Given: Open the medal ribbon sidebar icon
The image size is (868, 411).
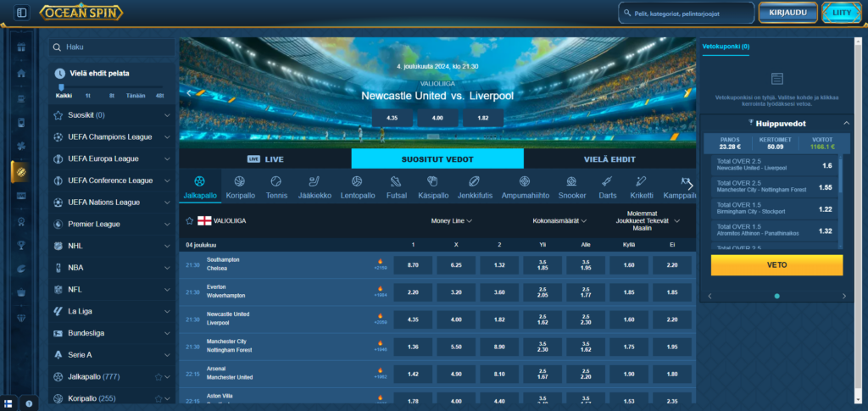Looking at the screenshot, I should (x=21, y=220).
